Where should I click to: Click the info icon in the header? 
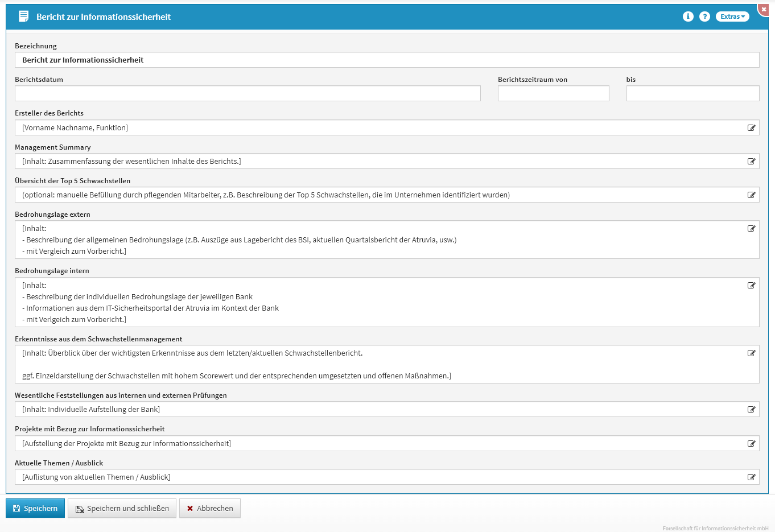[x=688, y=17]
